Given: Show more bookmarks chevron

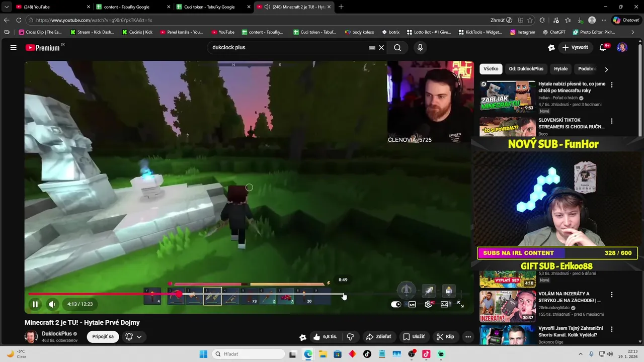Looking at the screenshot, I should coord(633,32).
